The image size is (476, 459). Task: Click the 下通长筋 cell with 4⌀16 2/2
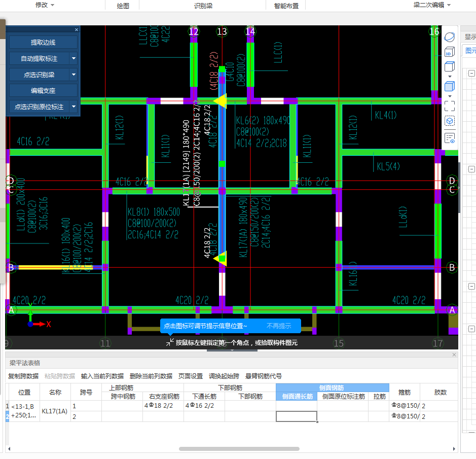204,406
